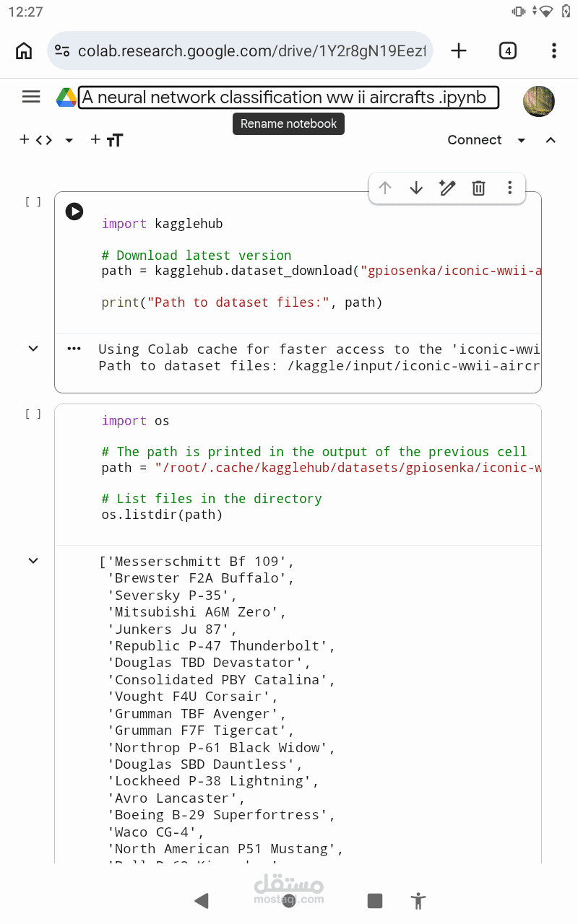Collapse the header with the caret
The image size is (578, 924).
[x=551, y=140]
